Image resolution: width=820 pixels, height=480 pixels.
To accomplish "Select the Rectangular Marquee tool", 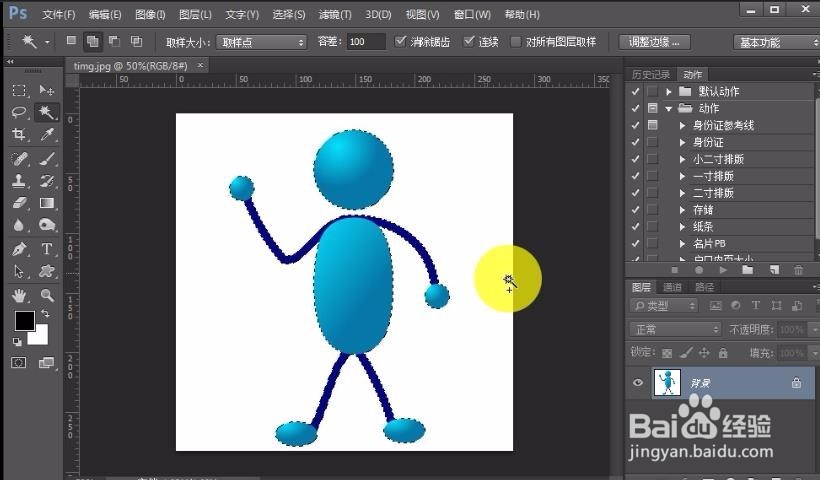I will (x=19, y=90).
